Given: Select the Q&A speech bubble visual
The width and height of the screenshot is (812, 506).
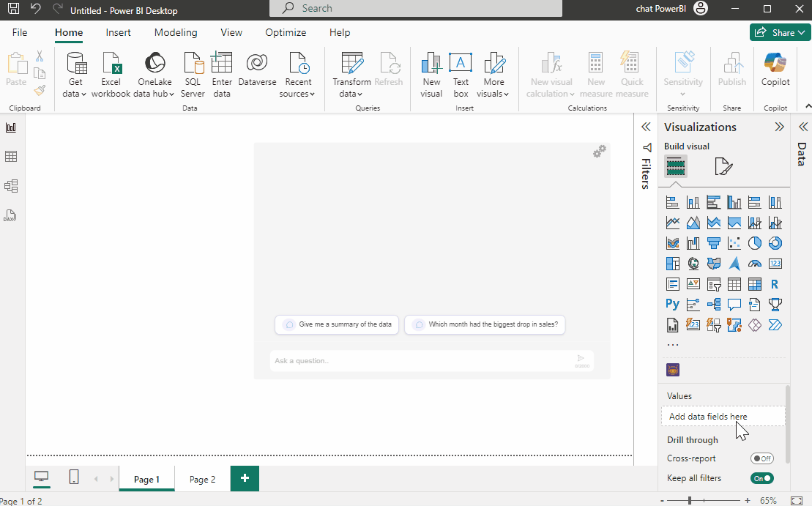Looking at the screenshot, I should (x=734, y=305).
